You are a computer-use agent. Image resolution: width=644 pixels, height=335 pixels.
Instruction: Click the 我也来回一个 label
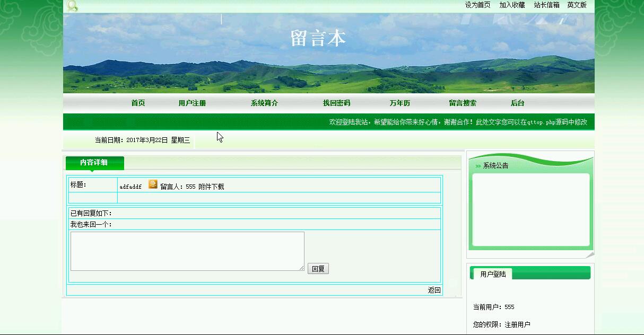click(x=91, y=225)
